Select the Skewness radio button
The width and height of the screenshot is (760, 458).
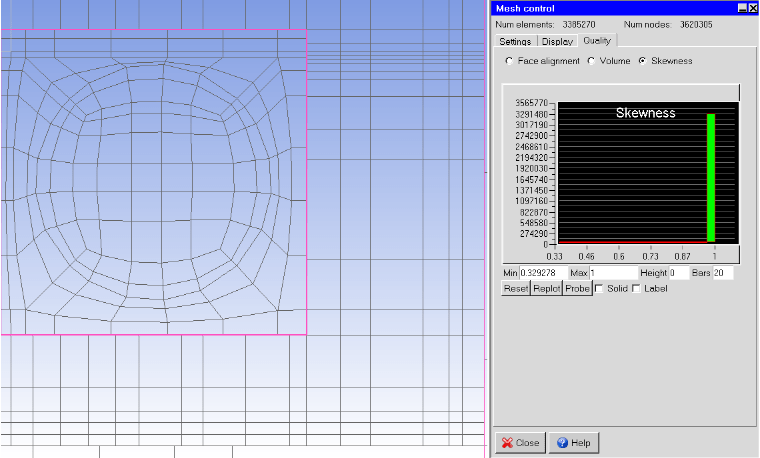[x=642, y=61]
